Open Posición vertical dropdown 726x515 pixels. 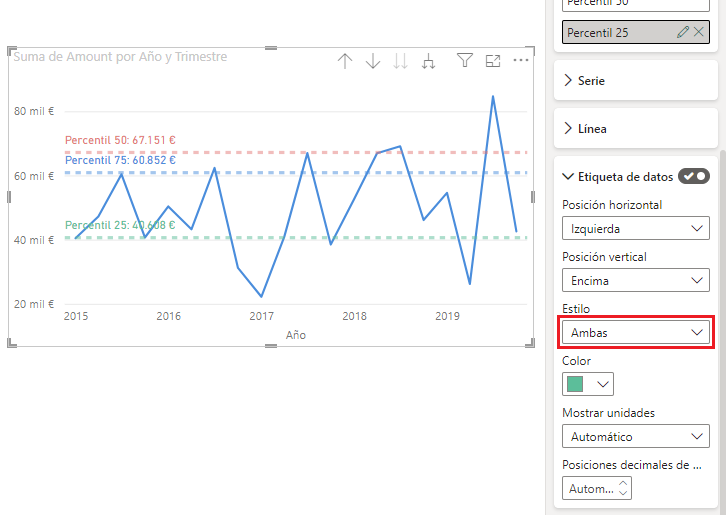pyautogui.click(x=635, y=281)
